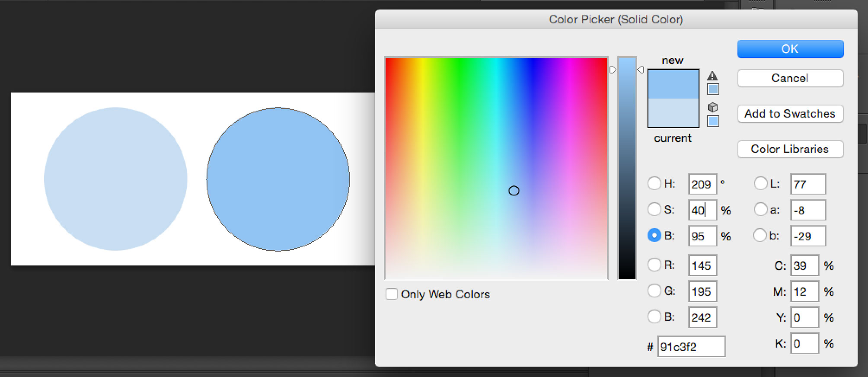Select the H hue radio button
This screenshot has height=377, width=868.
[654, 183]
